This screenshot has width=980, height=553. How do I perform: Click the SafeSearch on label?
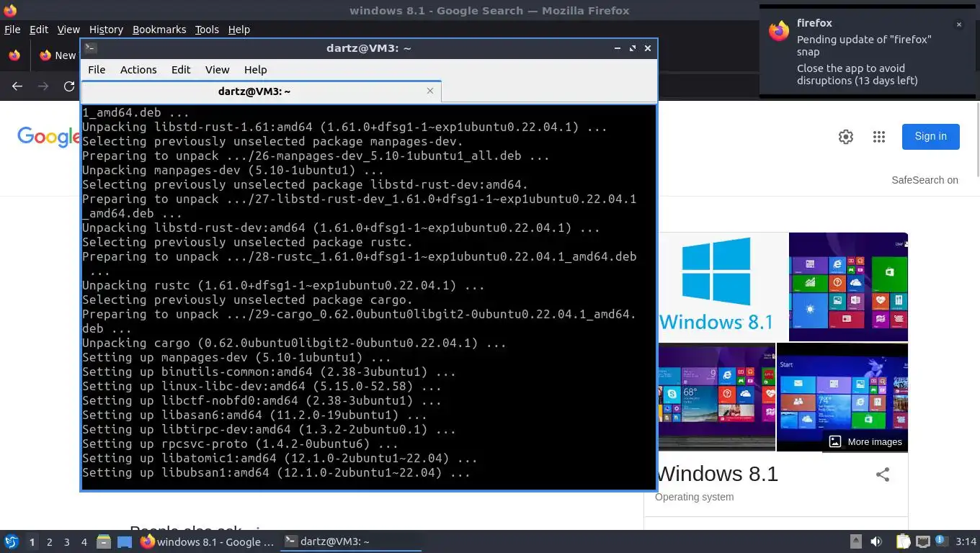(x=925, y=180)
